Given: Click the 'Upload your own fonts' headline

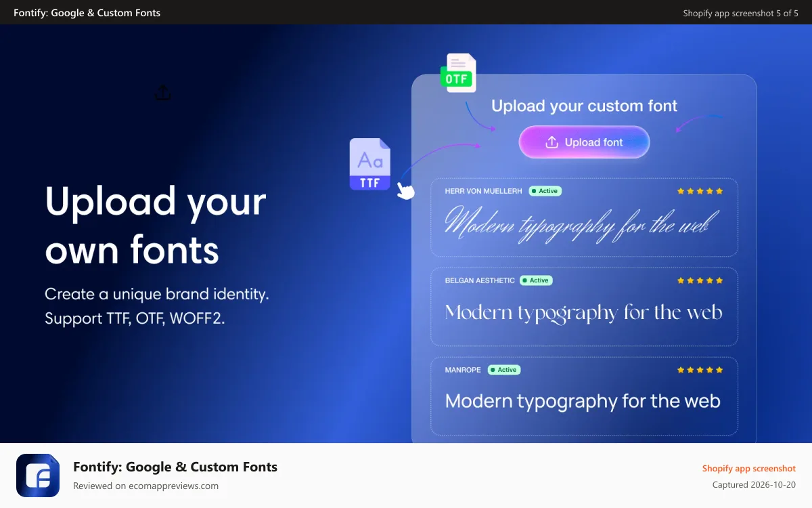Looking at the screenshot, I should point(156,226).
